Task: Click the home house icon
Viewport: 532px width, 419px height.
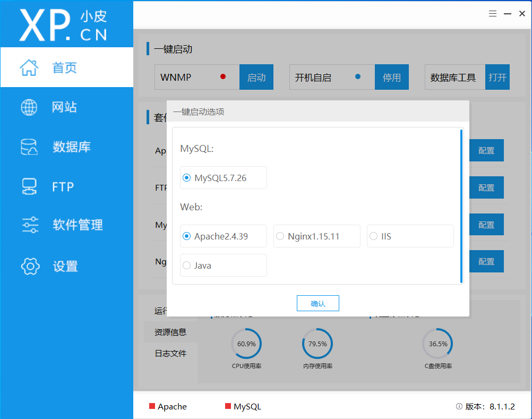Action: click(29, 67)
